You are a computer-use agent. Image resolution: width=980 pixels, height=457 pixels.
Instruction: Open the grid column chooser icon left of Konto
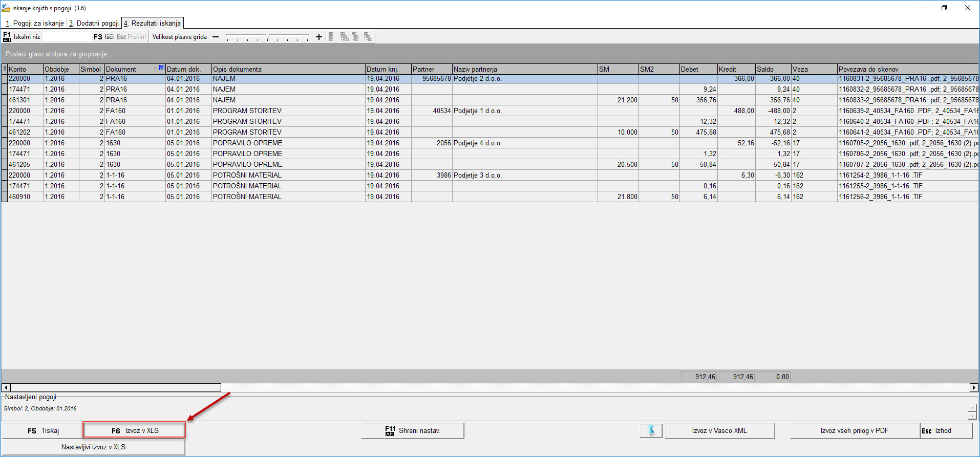point(5,69)
